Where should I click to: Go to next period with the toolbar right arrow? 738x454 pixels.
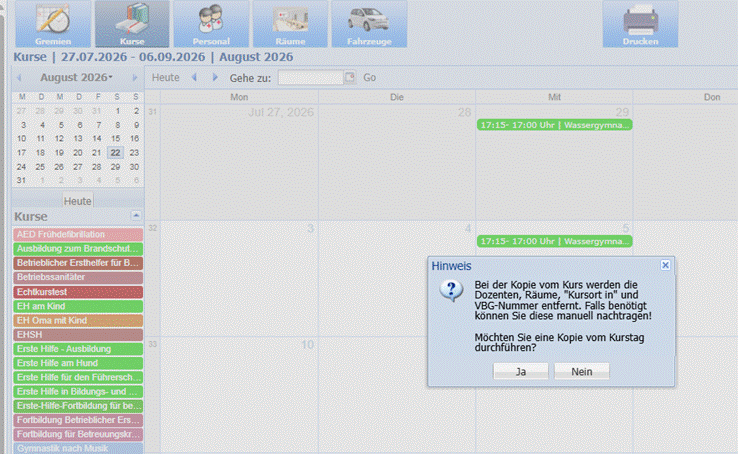point(215,77)
